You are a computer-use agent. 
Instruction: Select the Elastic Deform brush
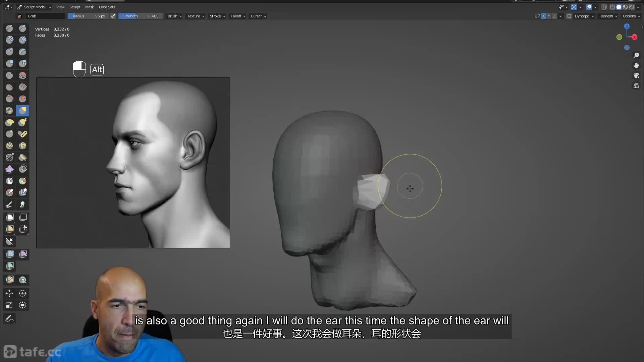9,122
